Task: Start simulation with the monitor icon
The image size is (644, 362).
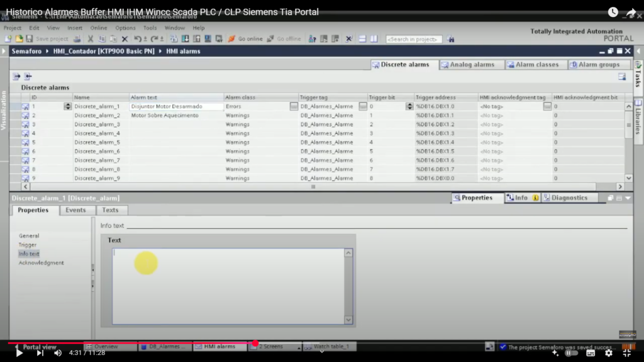Action: pos(208,39)
